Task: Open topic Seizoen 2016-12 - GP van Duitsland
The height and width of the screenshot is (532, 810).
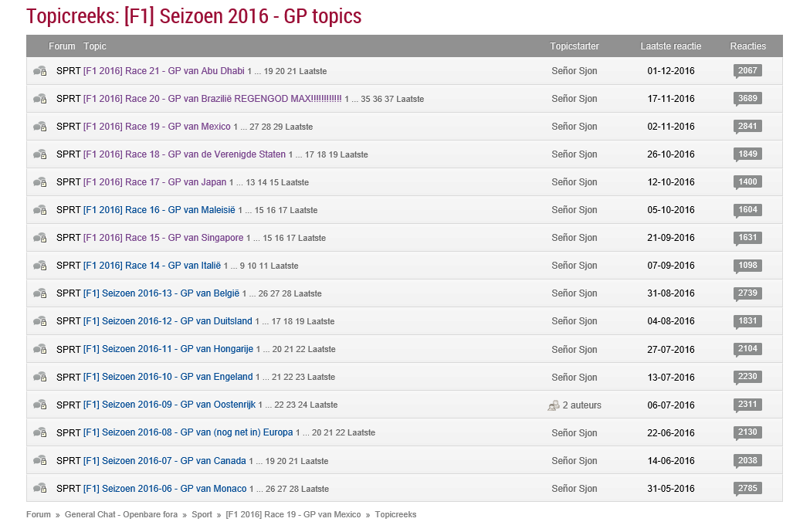Action: (x=168, y=321)
